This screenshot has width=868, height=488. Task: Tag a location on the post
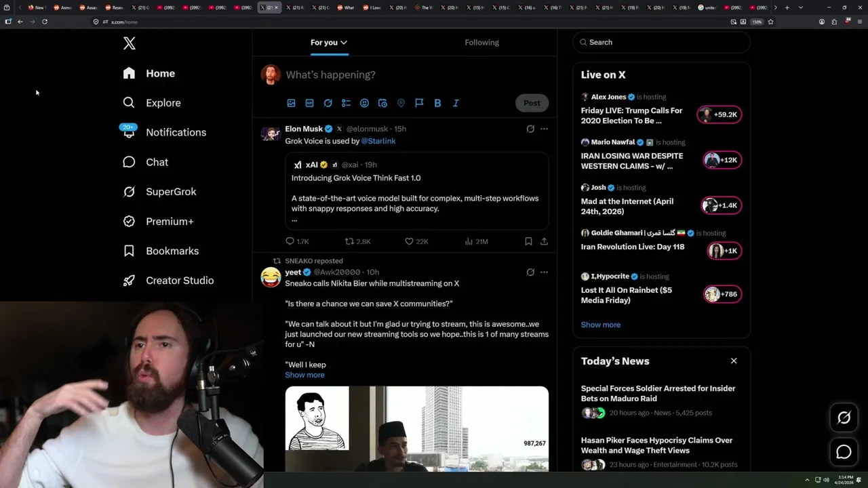401,103
